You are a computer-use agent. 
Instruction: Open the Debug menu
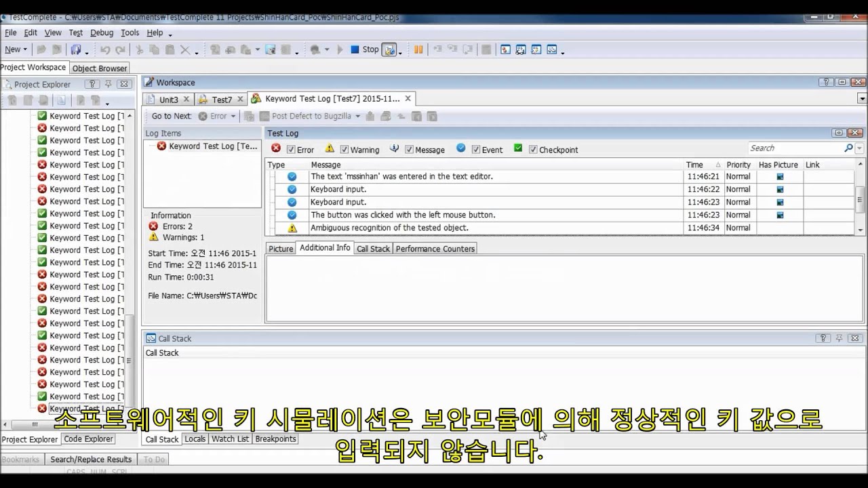[102, 33]
